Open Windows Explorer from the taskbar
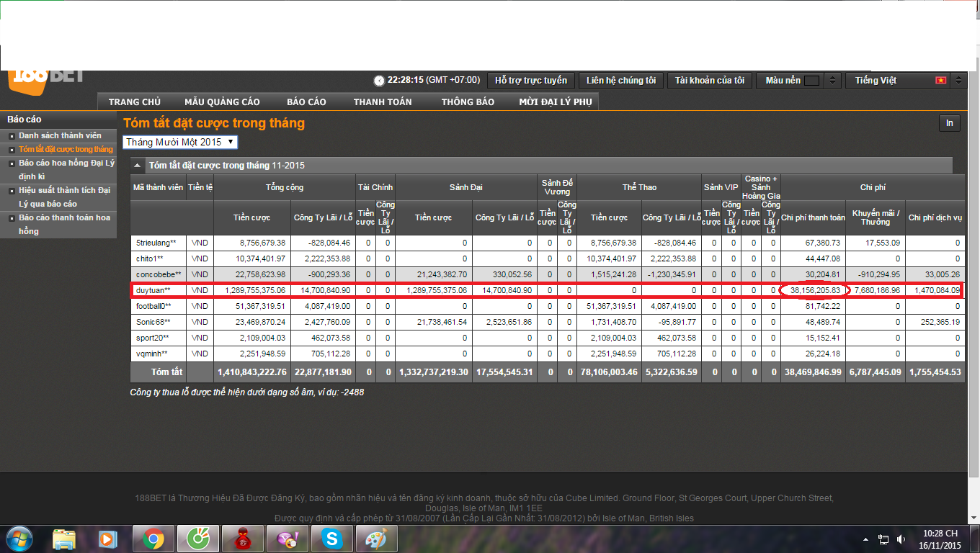980x553 pixels. pos(64,539)
